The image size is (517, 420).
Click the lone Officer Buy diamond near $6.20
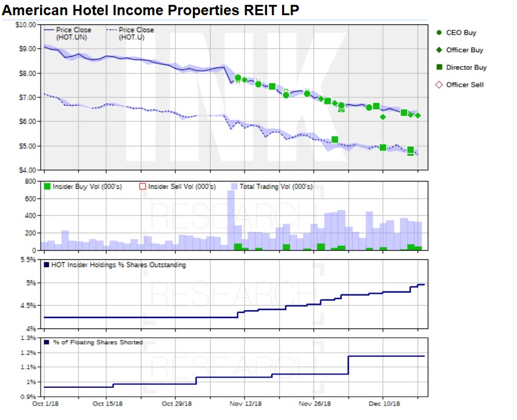(x=382, y=117)
